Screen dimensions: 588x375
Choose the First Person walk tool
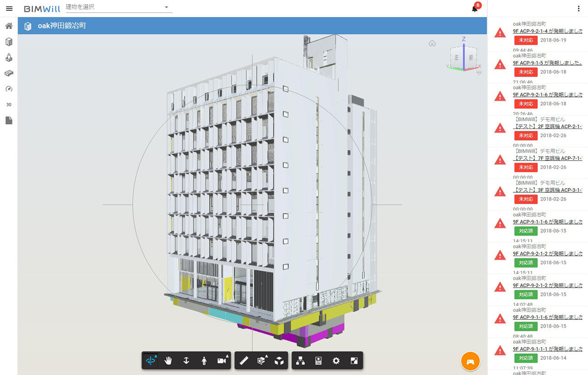coord(204,361)
